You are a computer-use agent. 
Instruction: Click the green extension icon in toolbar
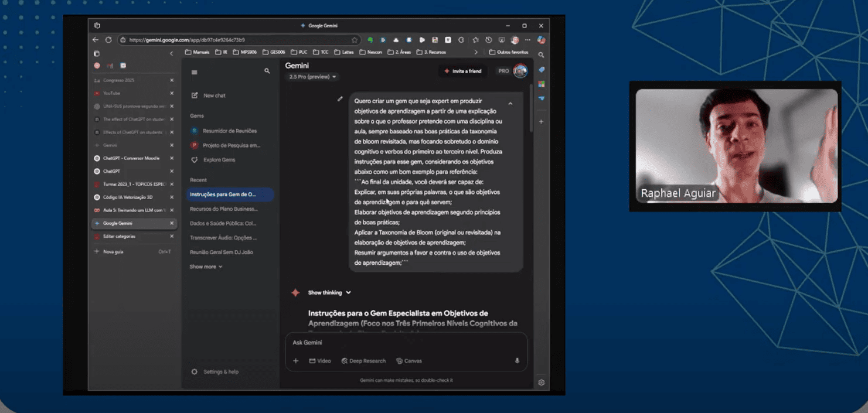[x=370, y=40]
